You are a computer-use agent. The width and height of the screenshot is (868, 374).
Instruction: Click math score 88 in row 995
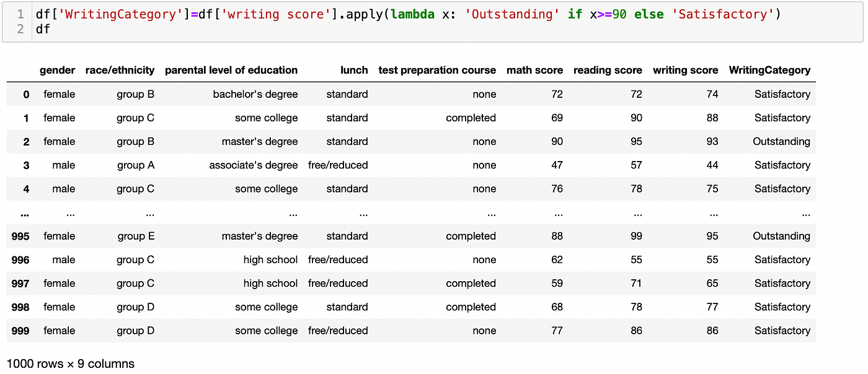(x=557, y=236)
